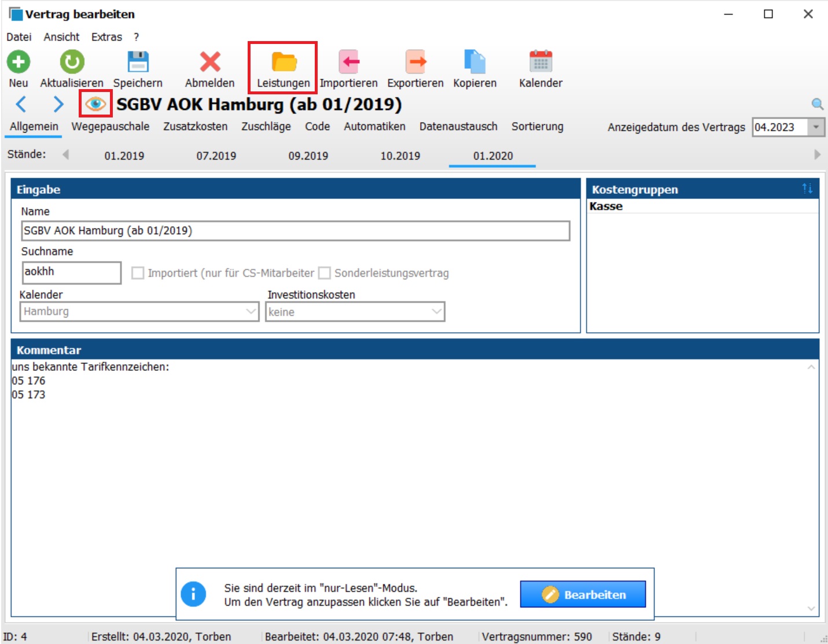Toggle the Sonderleistungsvertrag checkbox
The width and height of the screenshot is (828, 644).
[325, 273]
